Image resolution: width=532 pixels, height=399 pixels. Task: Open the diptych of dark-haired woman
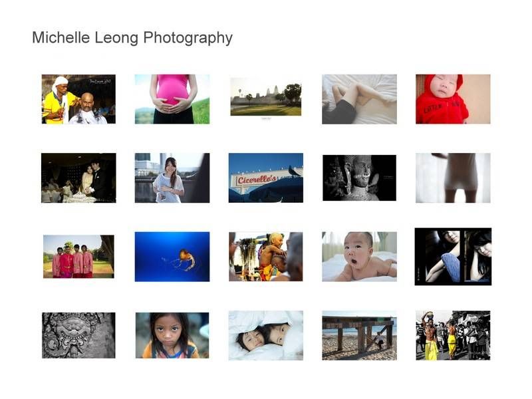[453, 257]
